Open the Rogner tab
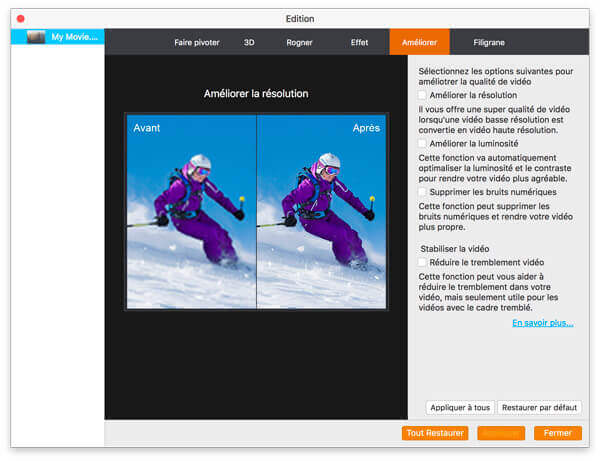 point(299,43)
